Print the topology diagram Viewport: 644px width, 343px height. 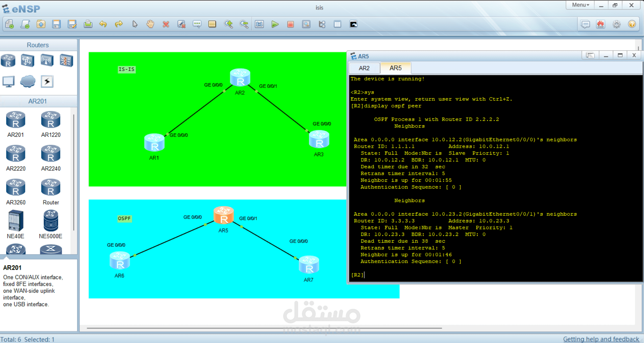[88, 24]
